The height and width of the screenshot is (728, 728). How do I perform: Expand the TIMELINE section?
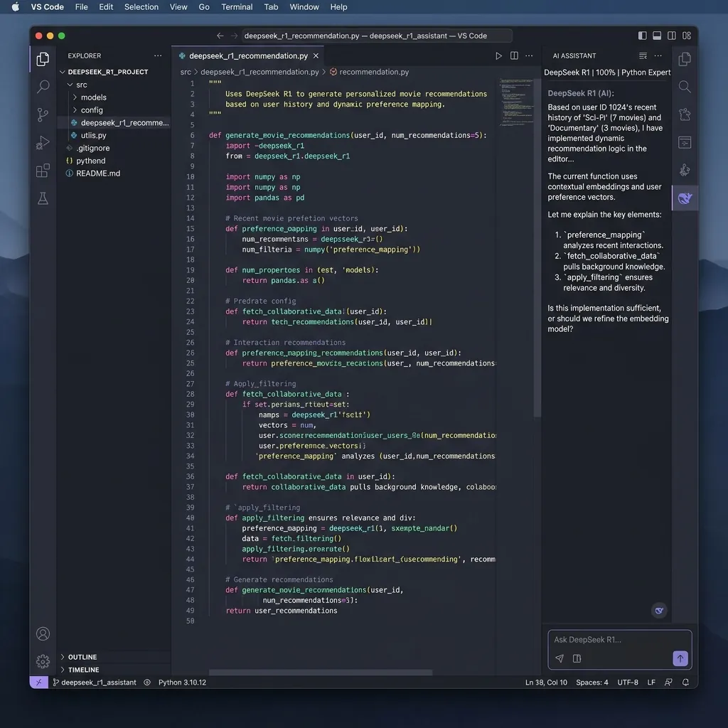click(x=83, y=670)
